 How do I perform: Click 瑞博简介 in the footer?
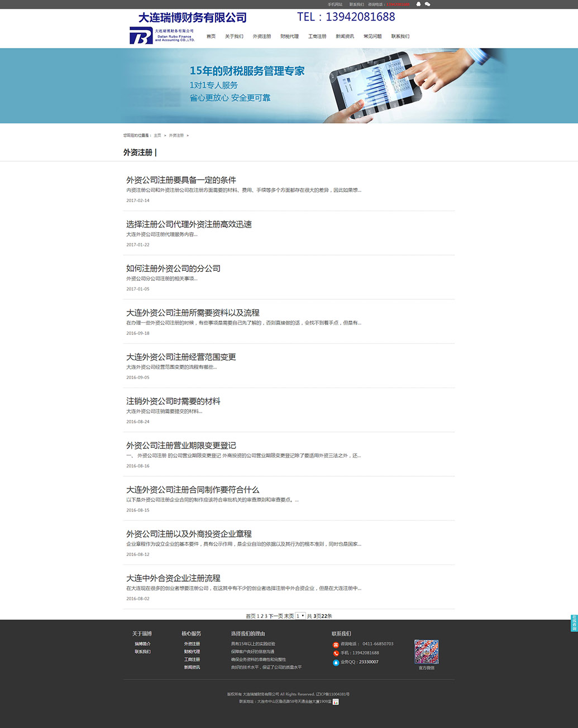[142, 644]
